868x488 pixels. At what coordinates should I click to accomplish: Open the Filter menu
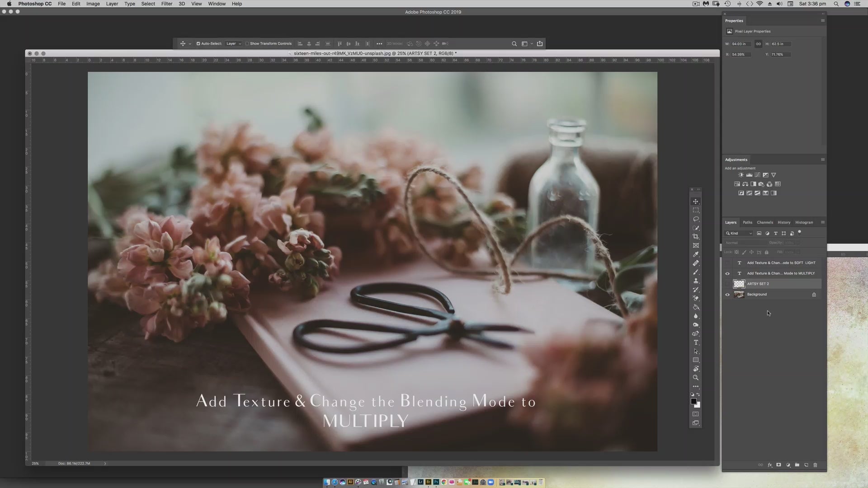[166, 4]
